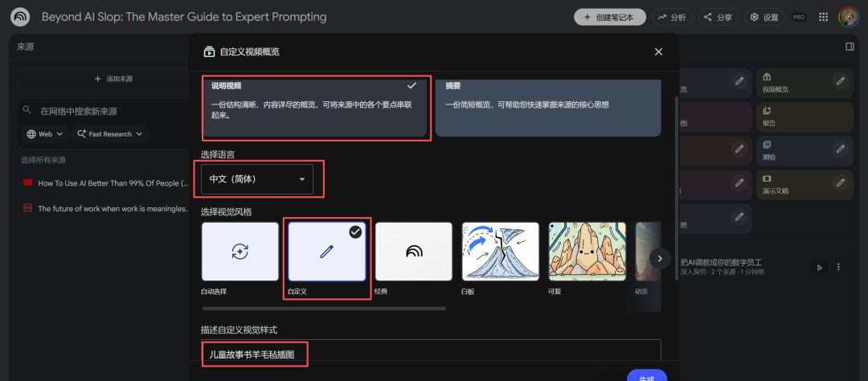Click pencil on card ending in 格
The width and height of the screenshot is (868, 381).
tap(739, 216)
